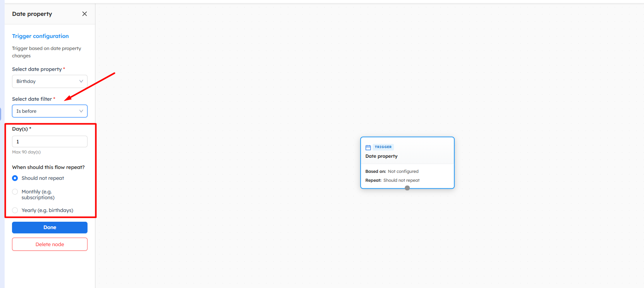
Task: Enable Yearly (e.g. birthdays) repeat option
Action: pyautogui.click(x=15, y=210)
